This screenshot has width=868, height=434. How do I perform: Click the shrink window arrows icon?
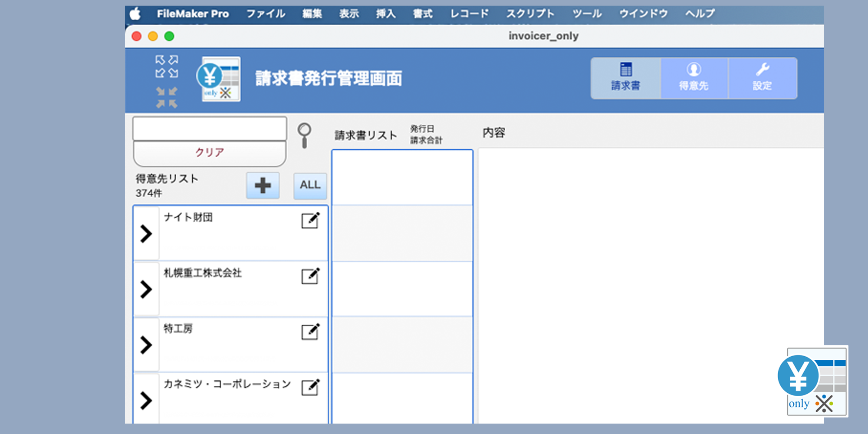167,97
